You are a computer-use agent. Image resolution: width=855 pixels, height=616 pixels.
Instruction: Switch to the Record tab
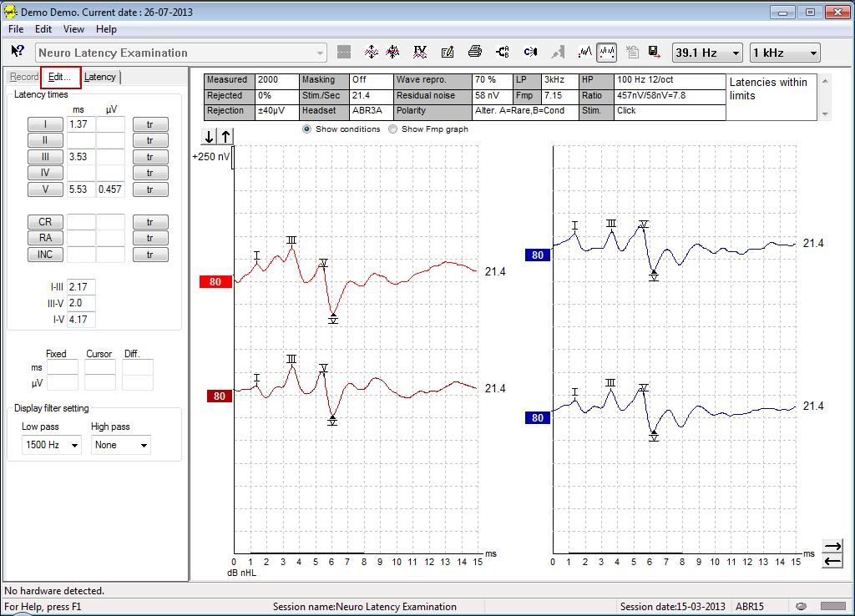point(24,77)
